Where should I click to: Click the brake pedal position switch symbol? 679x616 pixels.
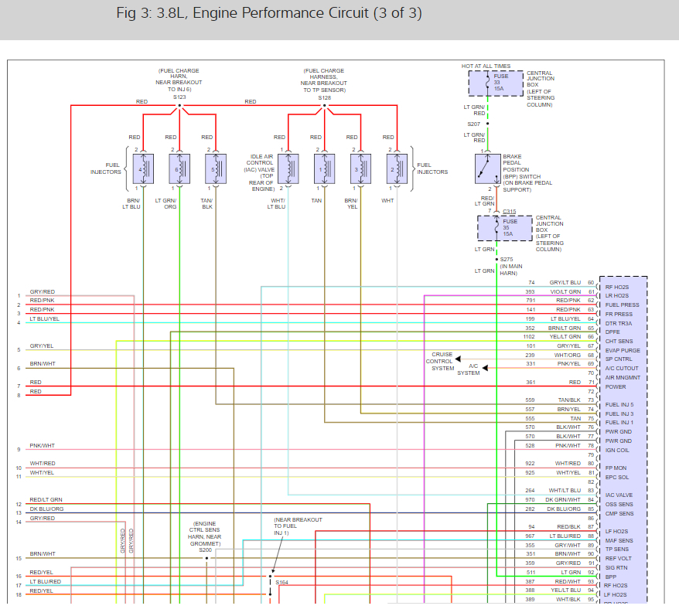(x=488, y=168)
